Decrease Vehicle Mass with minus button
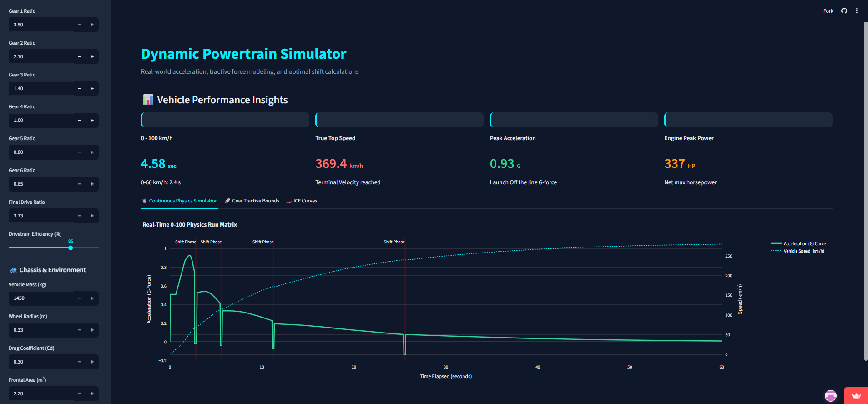Image resolution: width=868 pixels, height=404 pixels. 80,298
